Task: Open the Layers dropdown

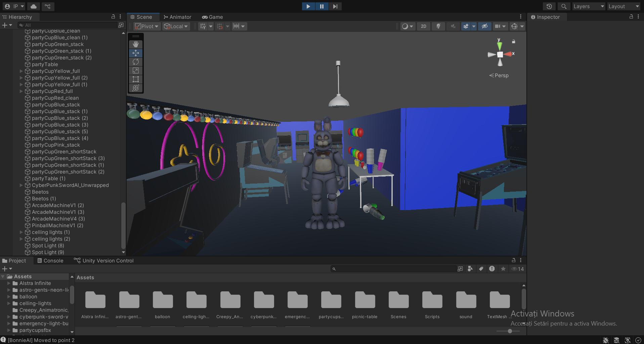Action: pos(589,6)
